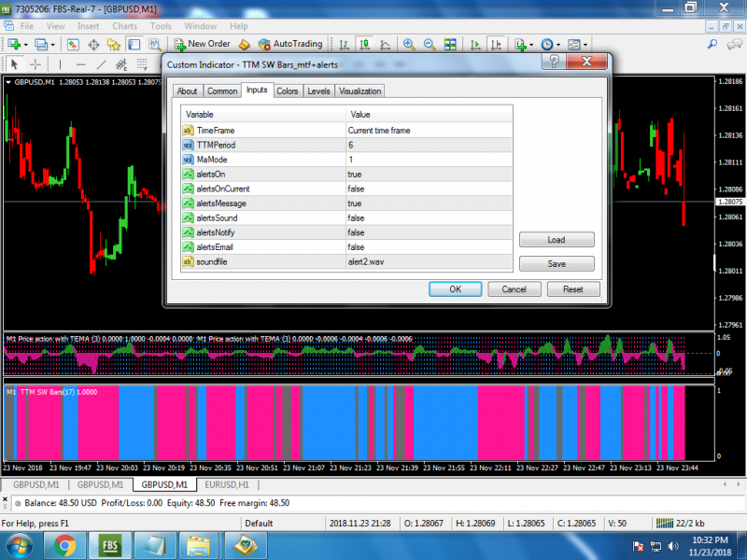This screenshot has height=560, width=747.
Task: Toggle the AutoTrading button
Action: pyautogui.click(x=290, y=44)
